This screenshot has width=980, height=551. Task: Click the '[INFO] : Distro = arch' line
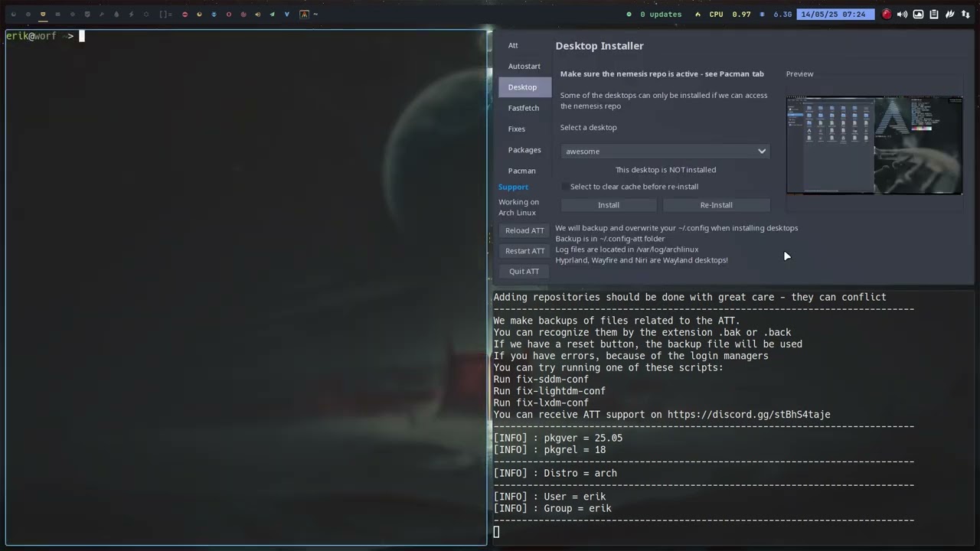pyautogui.click(x=555, y=474)
